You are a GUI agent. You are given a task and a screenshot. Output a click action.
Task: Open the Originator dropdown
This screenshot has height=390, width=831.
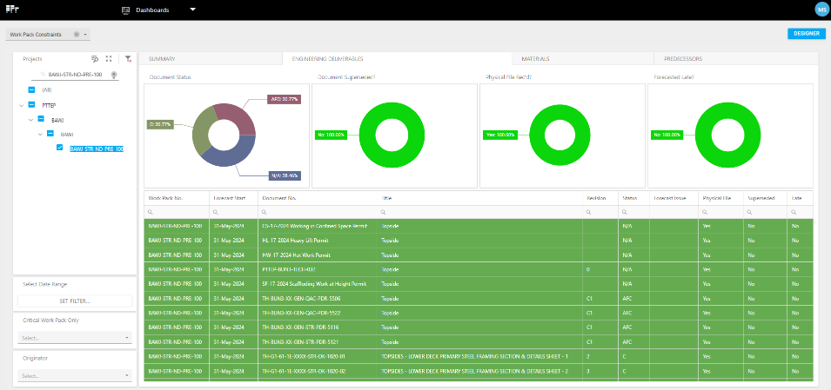coord(75,376)
